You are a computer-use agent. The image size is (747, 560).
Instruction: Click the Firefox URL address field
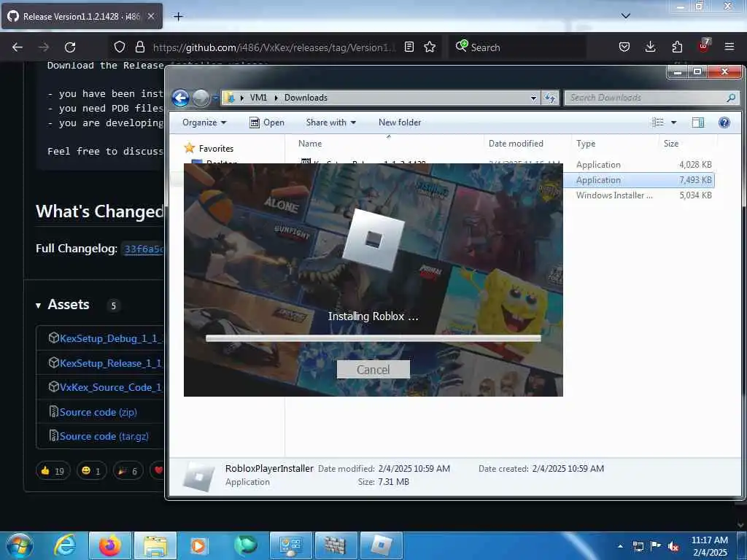pos(274,47)
